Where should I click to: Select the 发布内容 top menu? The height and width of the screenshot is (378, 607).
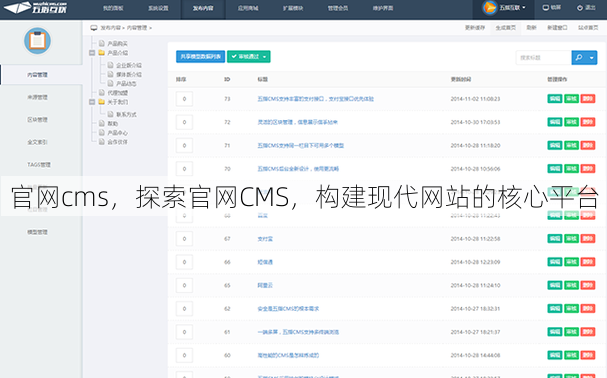click(203, 8)
